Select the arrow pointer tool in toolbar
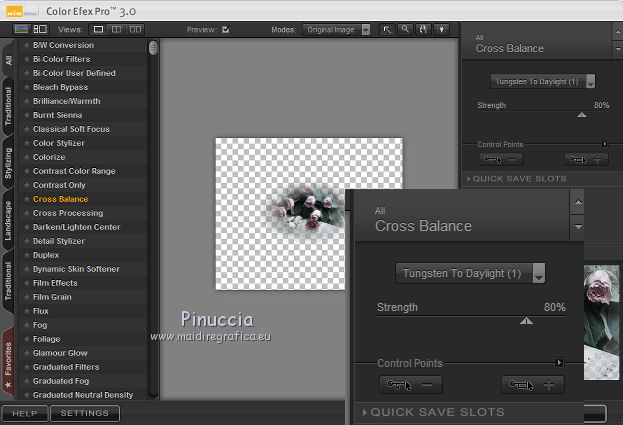 coord(388,30)
